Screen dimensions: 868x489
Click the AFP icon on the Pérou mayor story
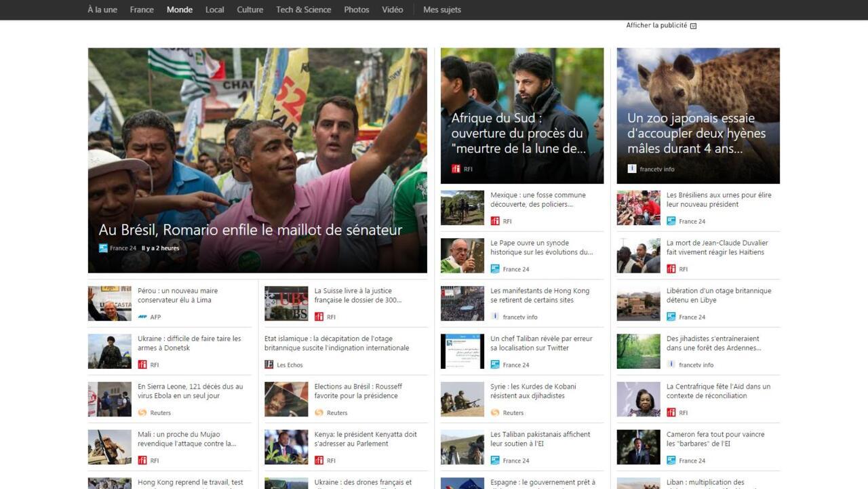143,316
